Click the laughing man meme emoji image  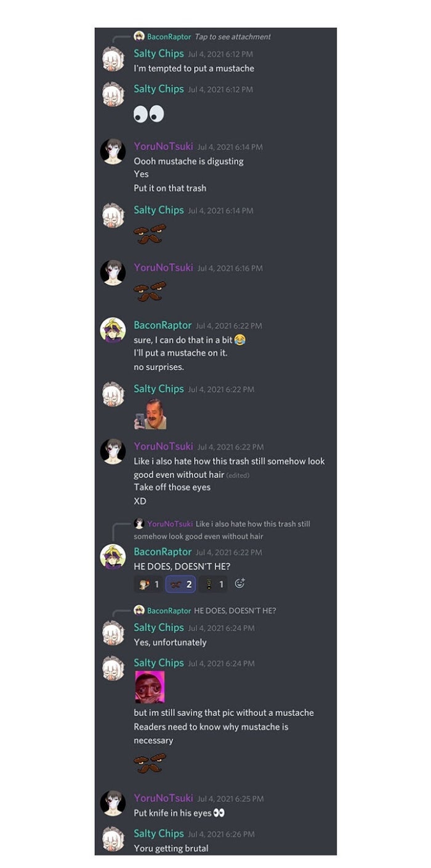pyautogui.click(x=150, y=414)
